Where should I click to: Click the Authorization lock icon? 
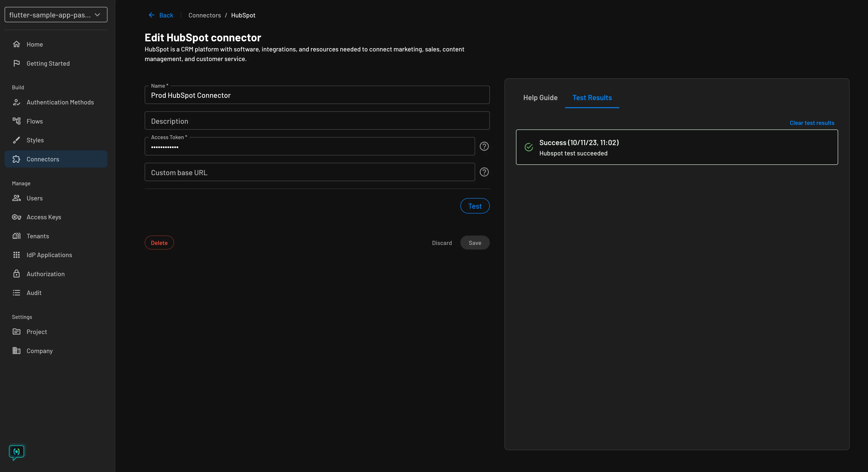[x=17, y=274]
